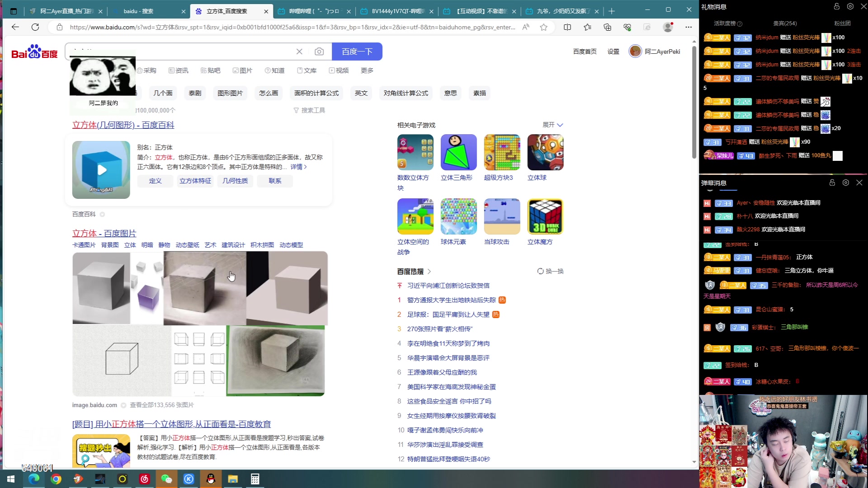
Task: Click the browser address bar URL
Action: (292, 27)
